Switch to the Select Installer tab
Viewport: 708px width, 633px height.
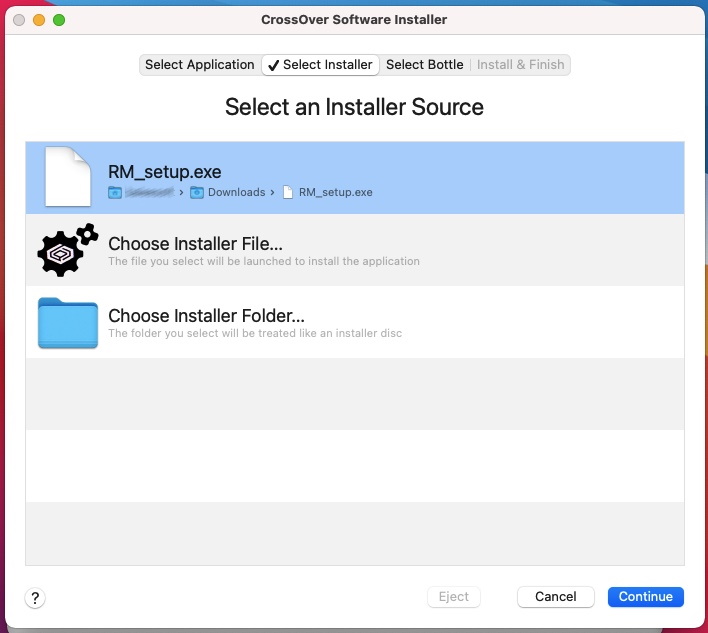[x=320, y=65]
